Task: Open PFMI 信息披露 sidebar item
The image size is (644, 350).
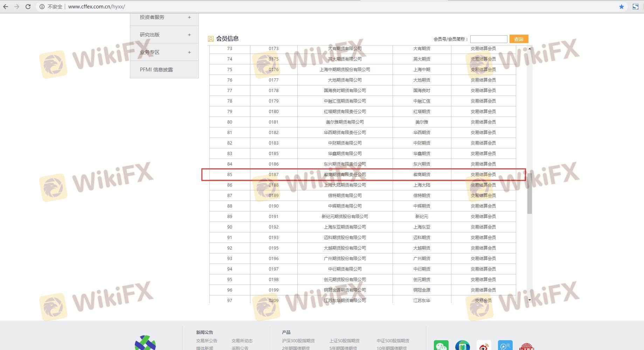Action: click(x=156, y=70)
